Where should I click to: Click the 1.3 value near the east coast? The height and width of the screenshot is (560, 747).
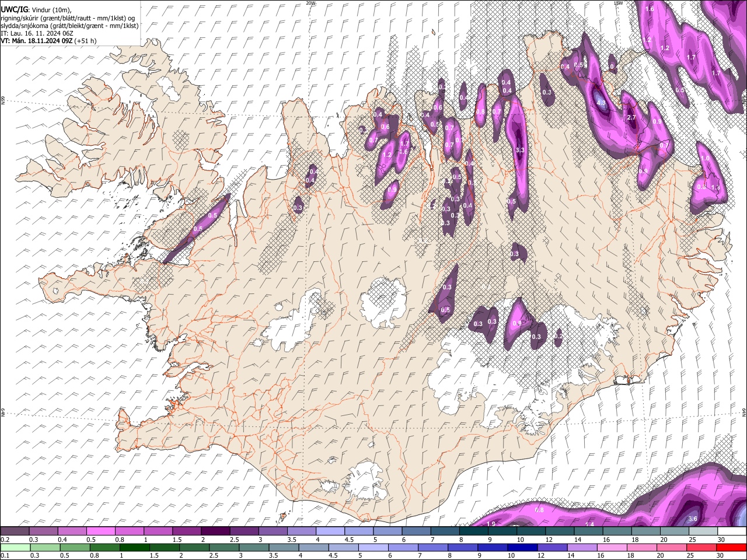tap(715, 187)
